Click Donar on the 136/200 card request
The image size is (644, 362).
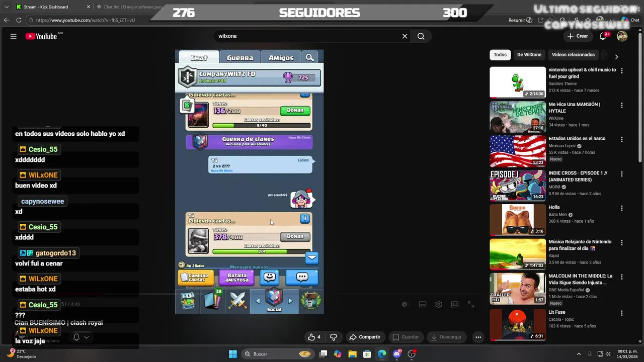[x=295, y=110]
